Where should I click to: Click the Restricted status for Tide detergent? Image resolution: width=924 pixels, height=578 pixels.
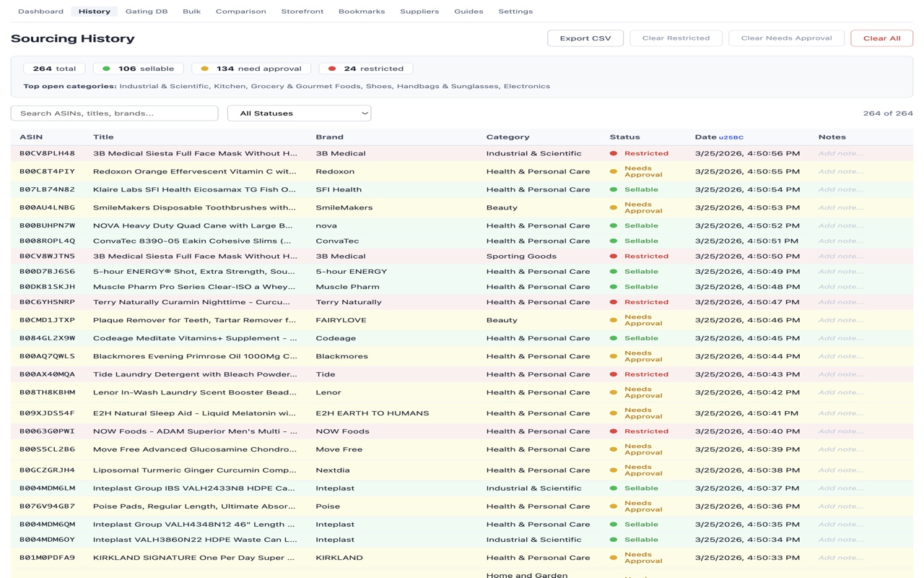coord(640,374)
